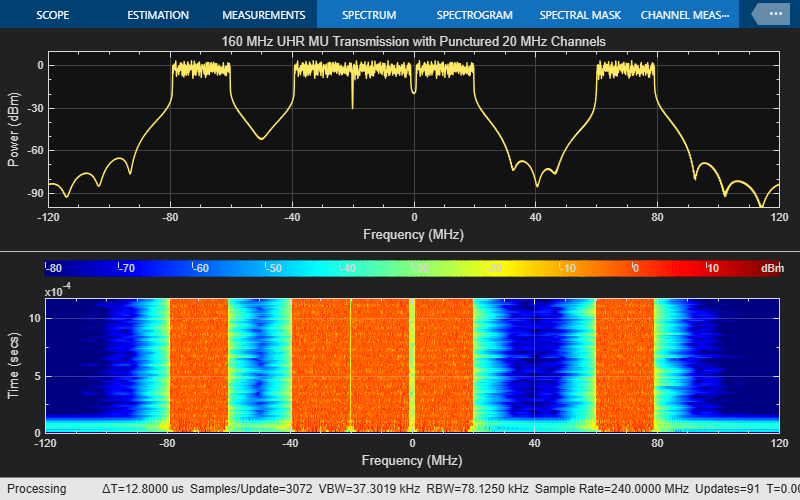Image resolution: width=800 pixels, height=500 pixels.
Task: Select the Channel Measurements tab
Action: pyautogui.click(x=684, y=15)
